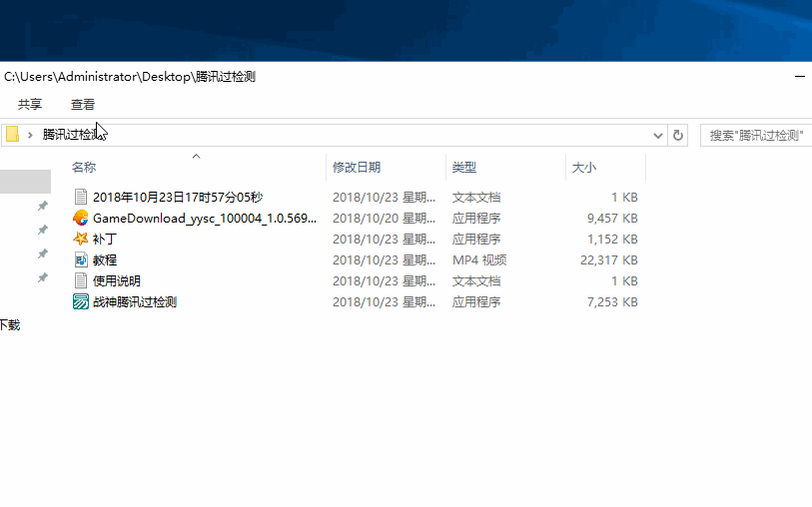812x507 pixels.
Task: Open the 查看 ribbon tab
Action: tap(83, 105)
